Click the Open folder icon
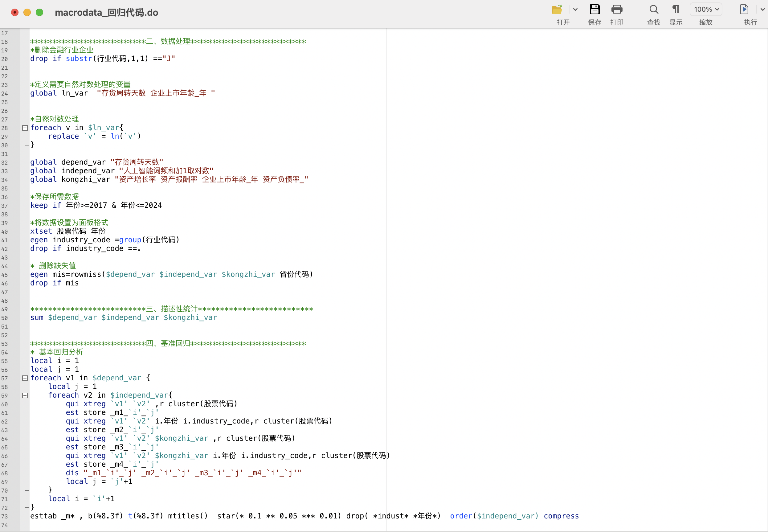This screenshot has width=768, height=532. pyautogui.click(x=557, y=10)
